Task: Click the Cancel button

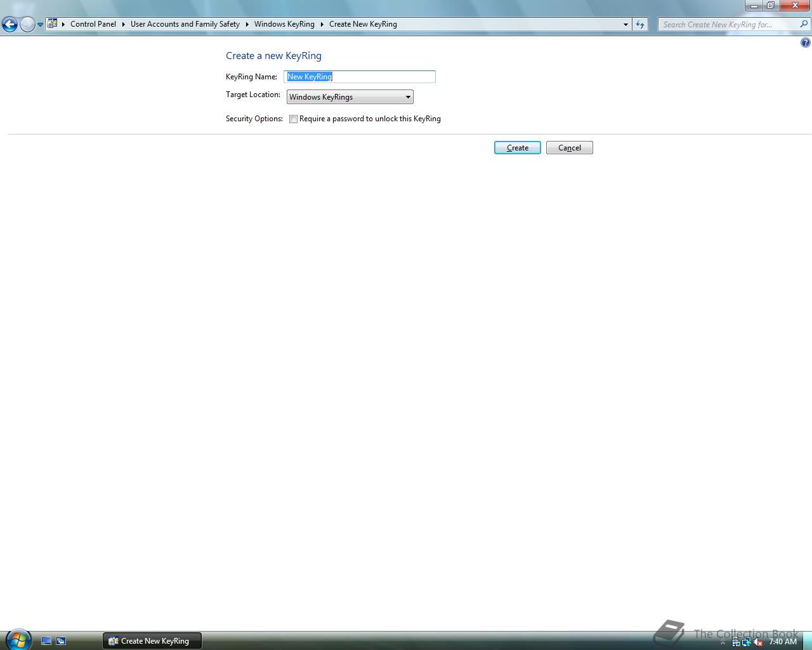Action: coord(570,148)
